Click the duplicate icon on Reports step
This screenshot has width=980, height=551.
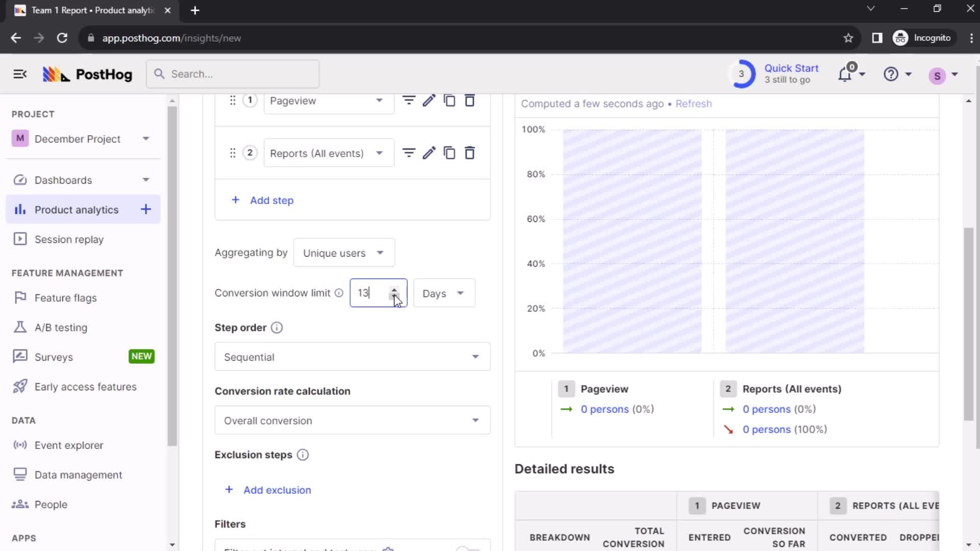pyautogui.click(x=450, y=153)
